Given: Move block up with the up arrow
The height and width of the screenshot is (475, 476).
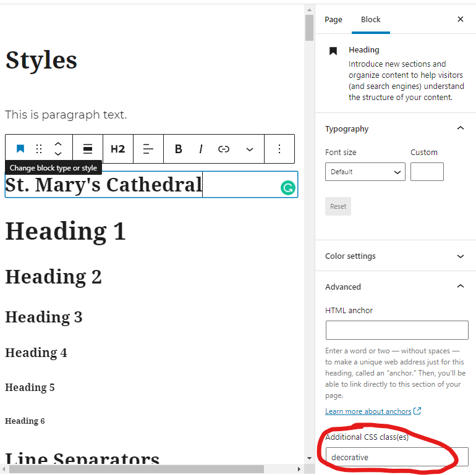Looking at the screenshot, I should [58, 144].
